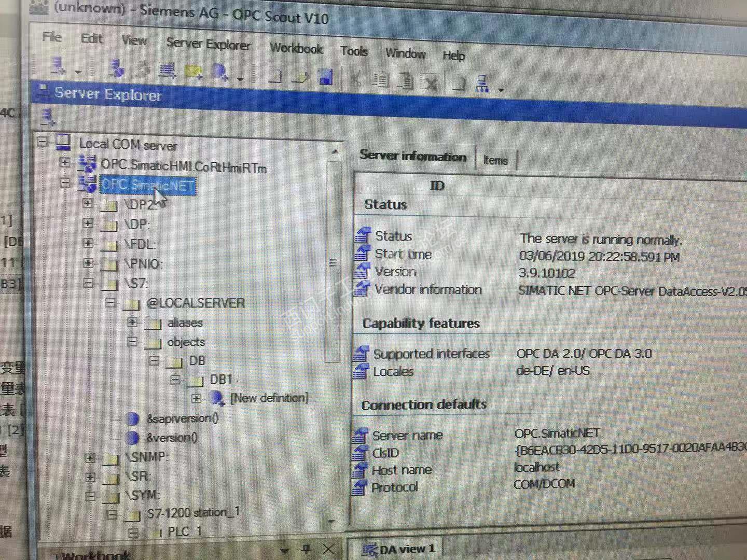Click the Local COM server computer icon

click(63, 142)
